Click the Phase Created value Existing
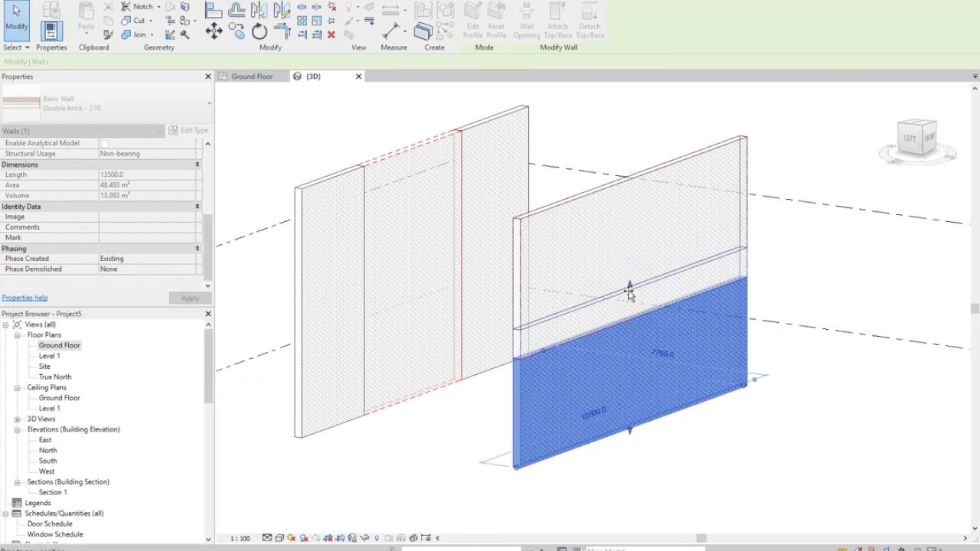Viewport: 980px width, 551px height. (x=147, y=259)
